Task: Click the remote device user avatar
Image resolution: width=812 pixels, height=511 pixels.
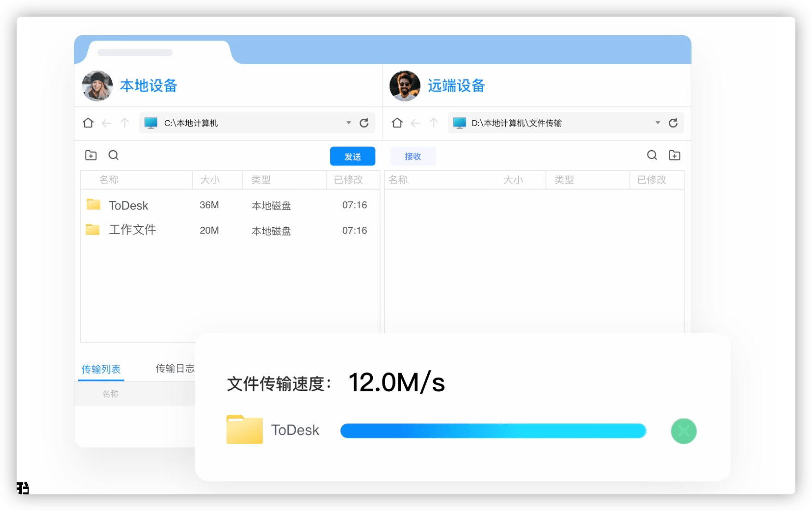Action: pos(405,85)
